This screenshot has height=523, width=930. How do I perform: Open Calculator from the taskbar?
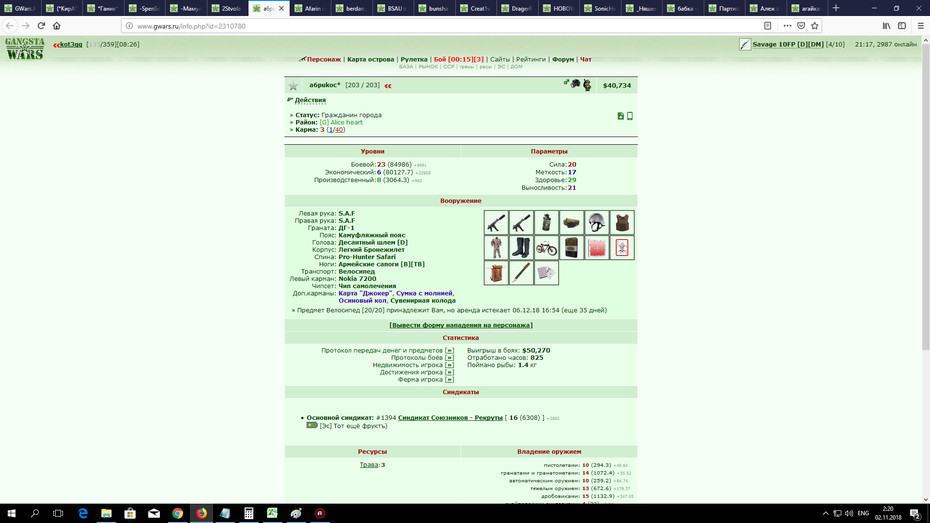(249, 514)
